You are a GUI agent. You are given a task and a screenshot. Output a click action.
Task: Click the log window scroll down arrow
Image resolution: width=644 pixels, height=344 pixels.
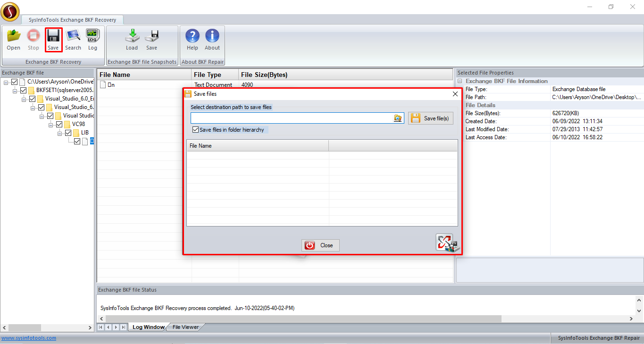pos(639,310)
